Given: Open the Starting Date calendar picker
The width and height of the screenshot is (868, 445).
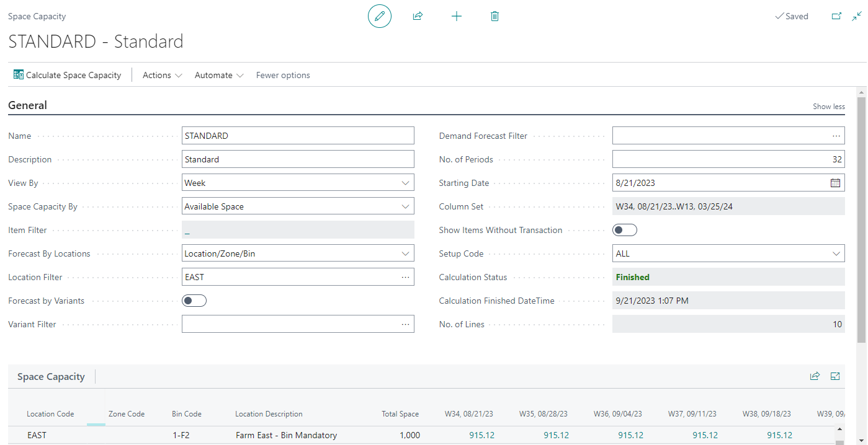Looking at the screenshot, I should 835,183.
